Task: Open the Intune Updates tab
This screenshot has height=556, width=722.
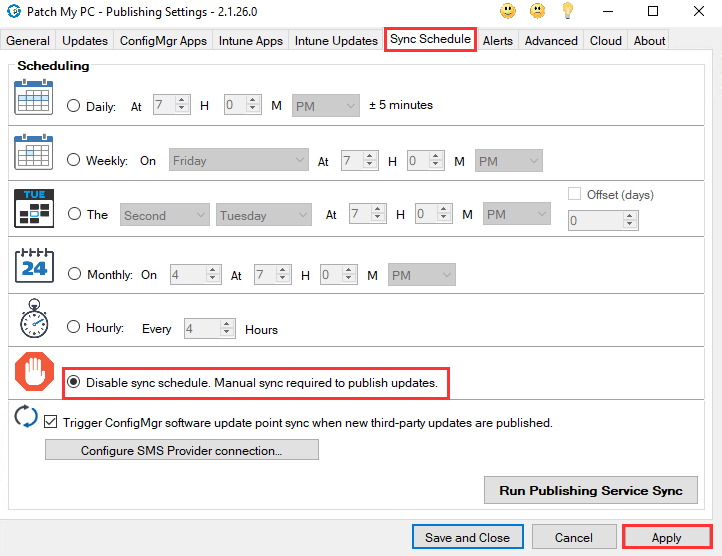Action: 336,41
